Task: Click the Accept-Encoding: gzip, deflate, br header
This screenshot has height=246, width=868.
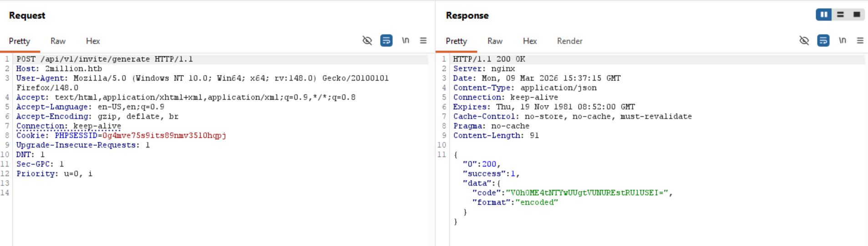Action: 97,116
